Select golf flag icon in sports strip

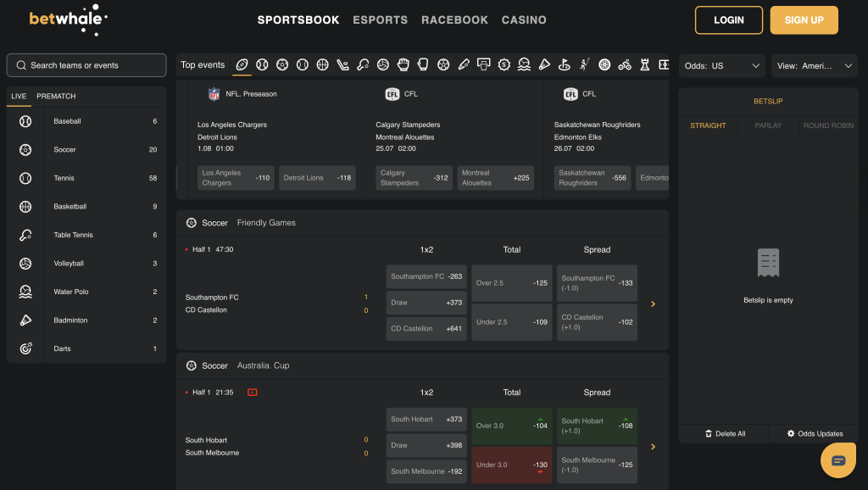pos(564,64)
